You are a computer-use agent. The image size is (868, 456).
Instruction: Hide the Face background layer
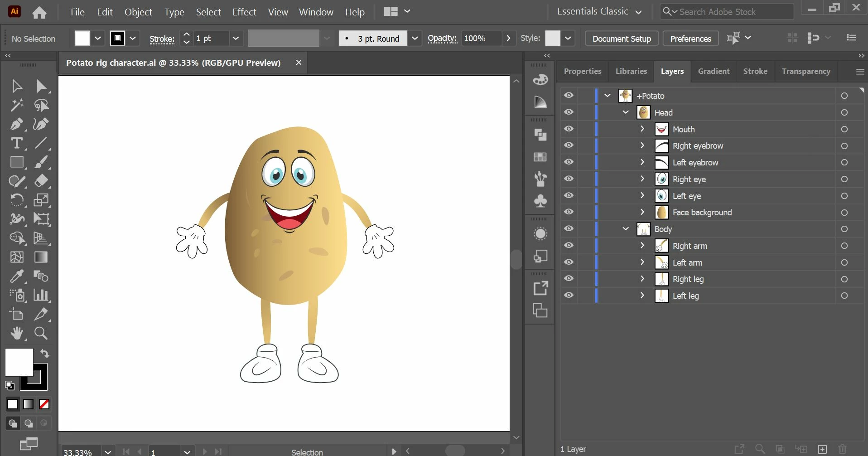[x=569, y=212]
